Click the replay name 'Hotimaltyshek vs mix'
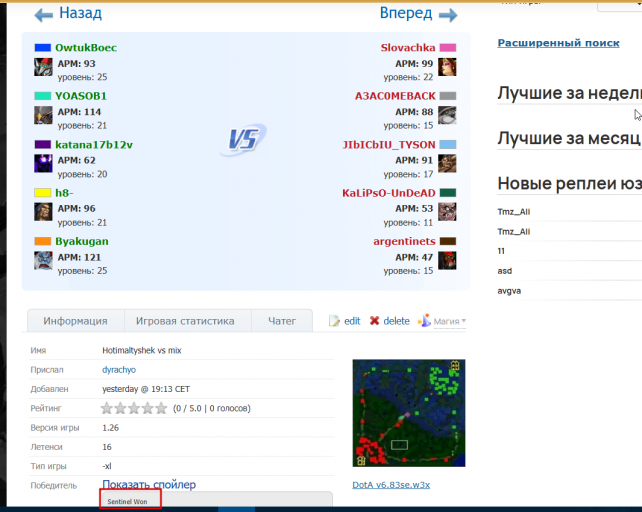 point(142,350)
